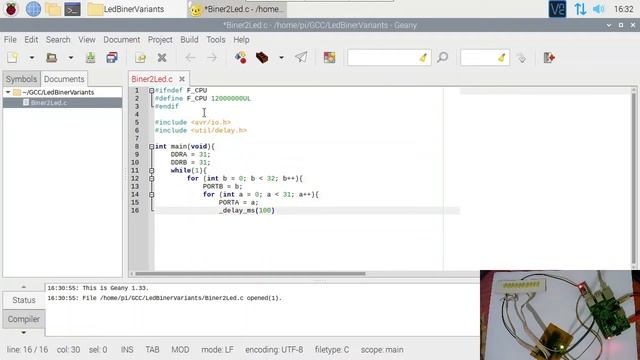Toggle fold marker at line 12 for loop
This screenshot has height=360, width=640.
(x=151, y=178)
